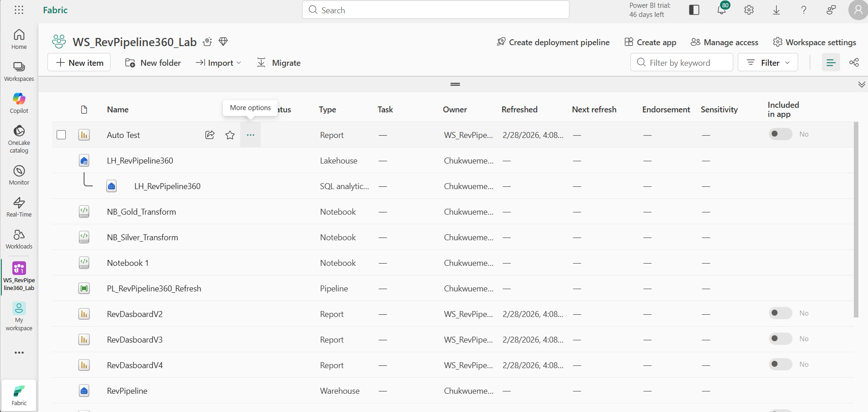Open the download icon in header
The image size is (868, 412).
(776, 10)
